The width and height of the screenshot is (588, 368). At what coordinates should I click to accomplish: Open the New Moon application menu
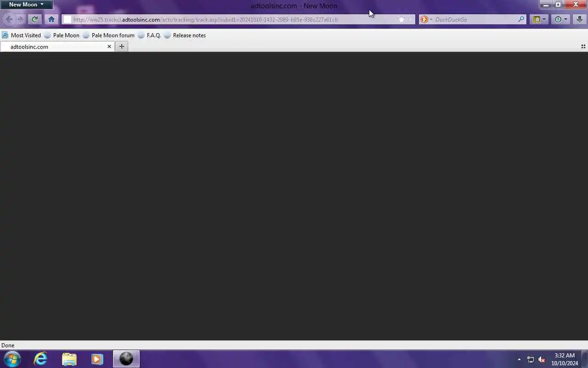pos(26,5)
